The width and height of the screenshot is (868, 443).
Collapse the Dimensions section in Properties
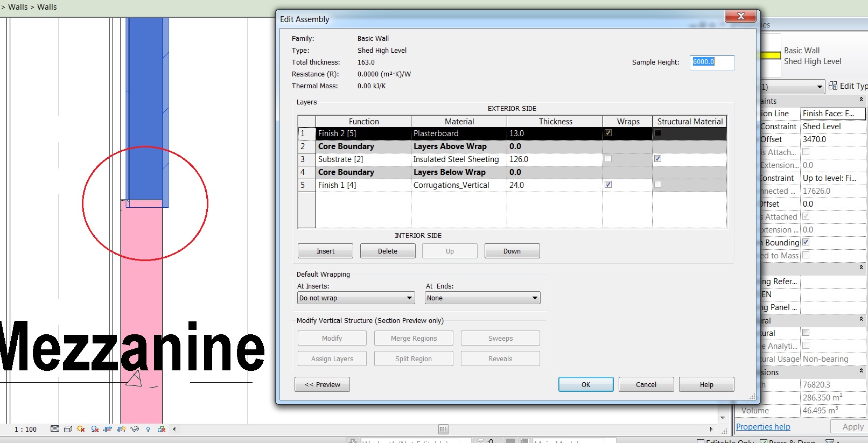click(x=860, y=371)
